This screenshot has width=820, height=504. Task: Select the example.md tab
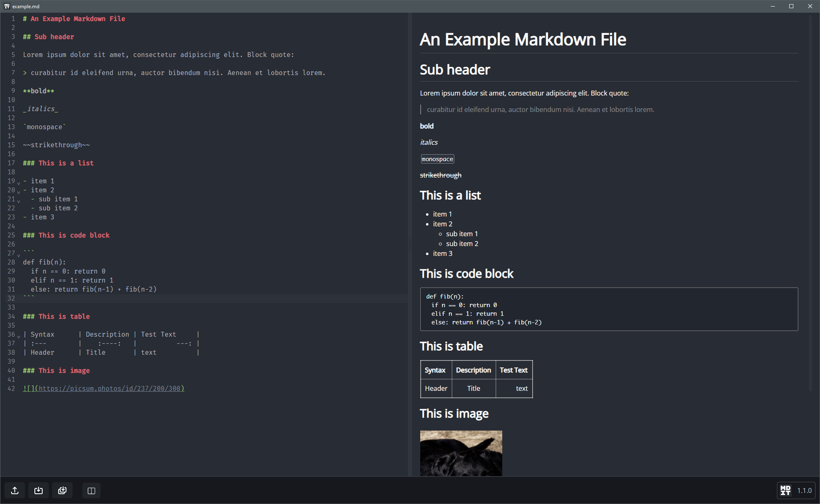coord(25,6)
